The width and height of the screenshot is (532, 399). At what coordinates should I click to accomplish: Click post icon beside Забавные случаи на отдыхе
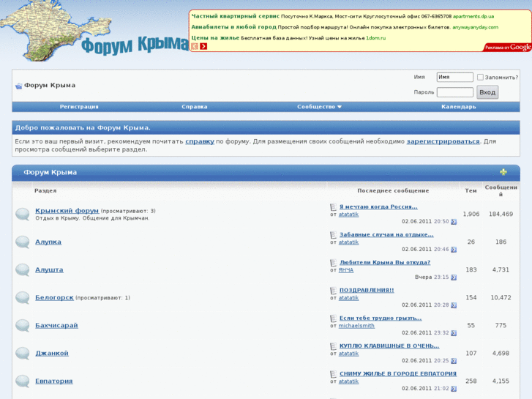tap(333, 235)
